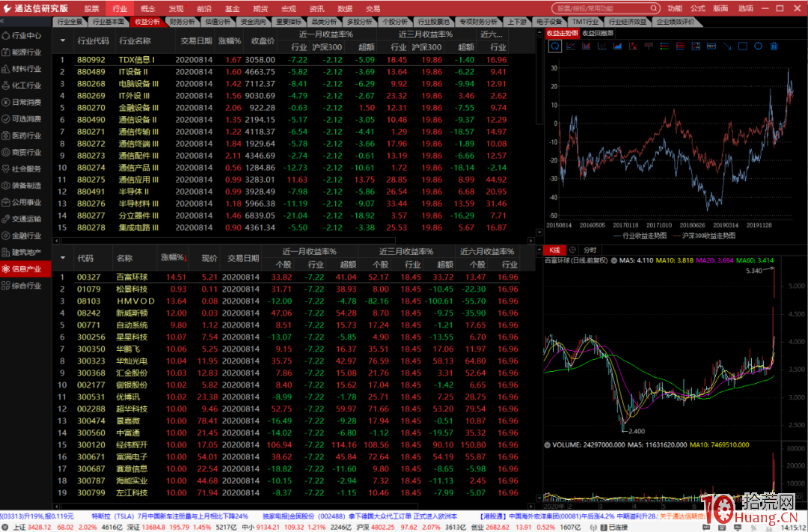Click the refresh icon in chart toolbar
This screenshot has height=532, width=808.
tap(555, 46)
